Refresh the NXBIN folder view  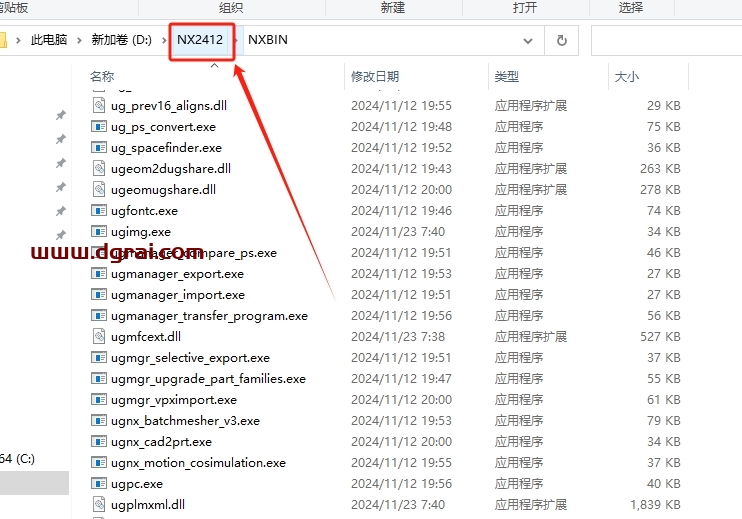(x=562, y=40)
